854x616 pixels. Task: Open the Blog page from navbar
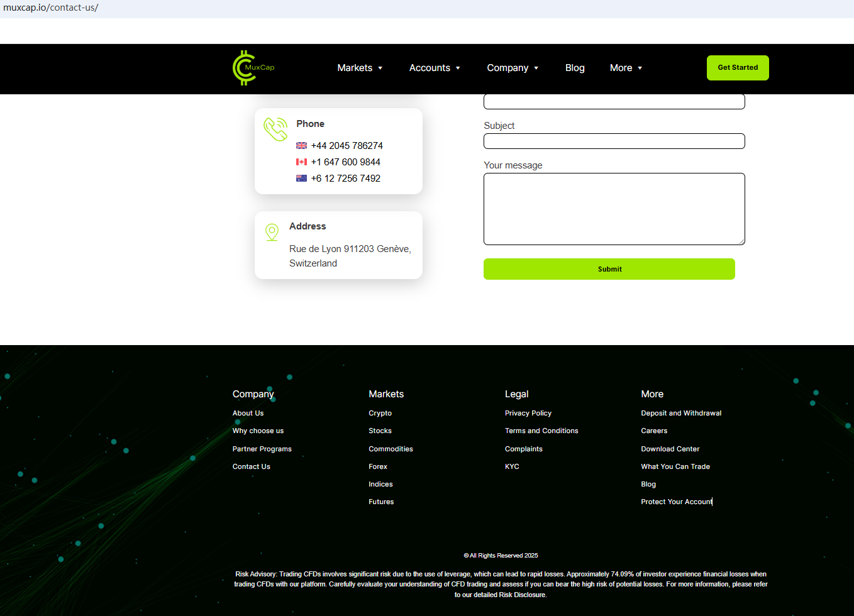coord(575,68)
